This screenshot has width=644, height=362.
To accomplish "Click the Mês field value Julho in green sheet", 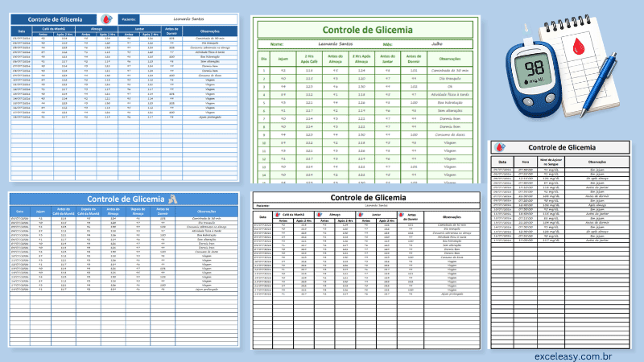I will (436, 44).
